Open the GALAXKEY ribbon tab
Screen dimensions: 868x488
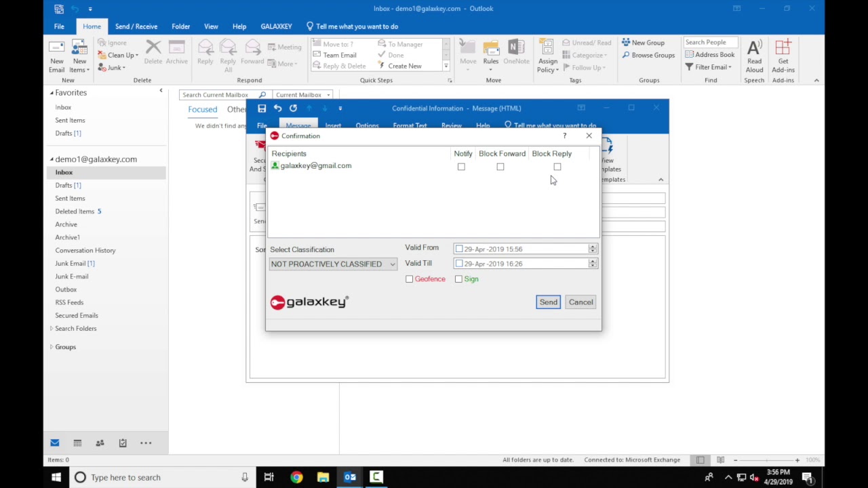pyautogui.click(x=276, y=26)
